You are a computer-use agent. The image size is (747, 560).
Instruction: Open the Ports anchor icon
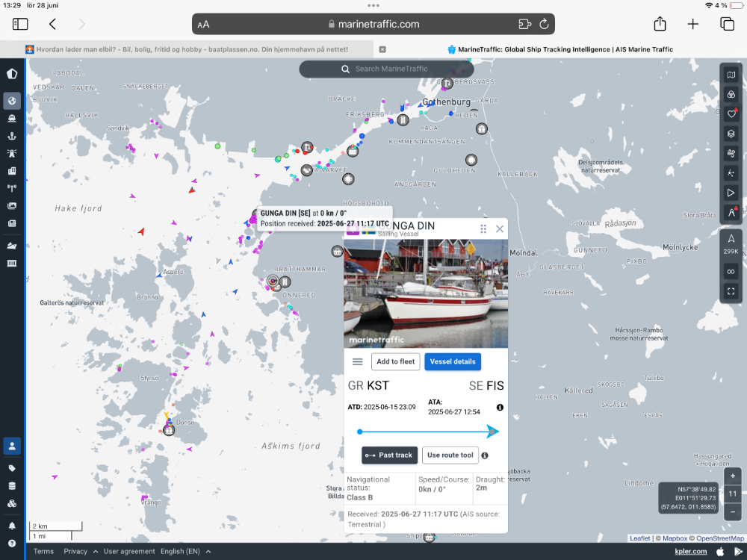pyautogui.click(x=12, y=136)
